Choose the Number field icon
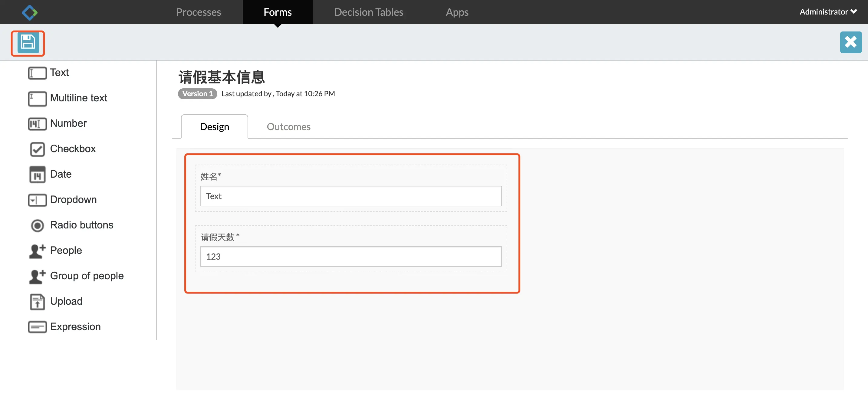The image size is (868, 400). (37, 124)
